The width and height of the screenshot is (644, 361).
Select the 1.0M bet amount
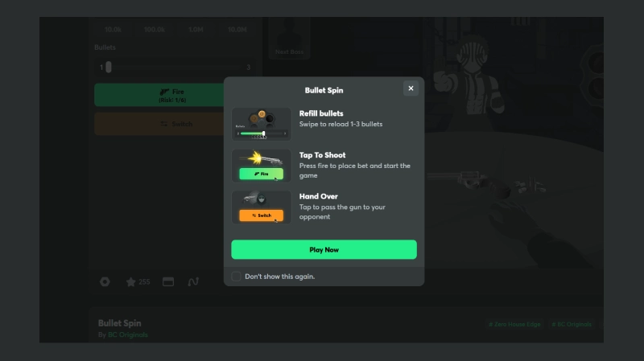click(196, 30)
